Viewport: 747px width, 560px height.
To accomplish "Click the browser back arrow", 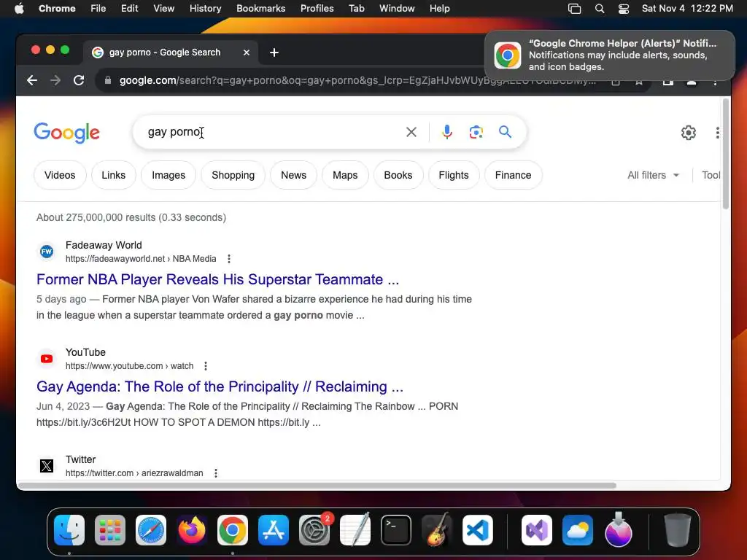I will pyautogui.click(x=32, y=80).
